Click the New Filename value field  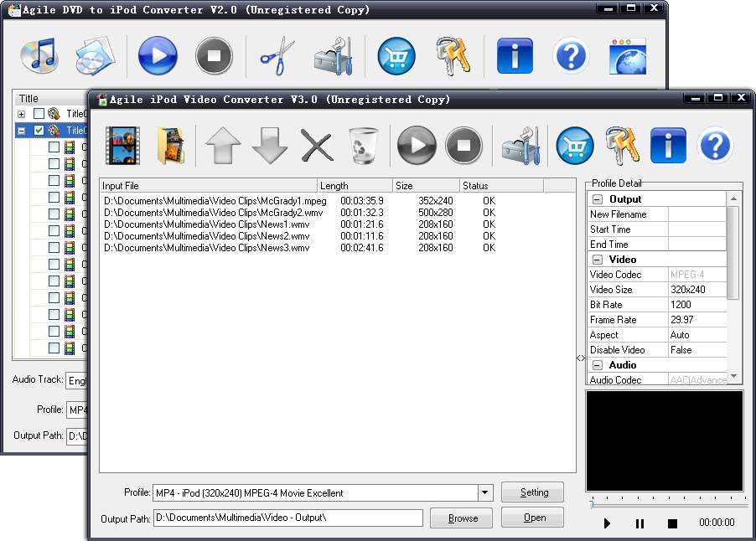(697, 214)
